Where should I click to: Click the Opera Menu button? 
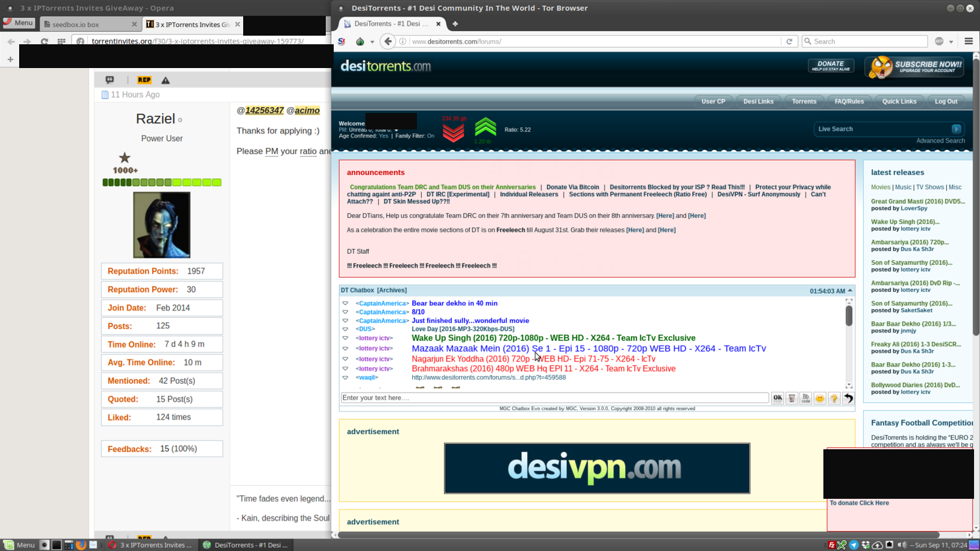(19, 23)
